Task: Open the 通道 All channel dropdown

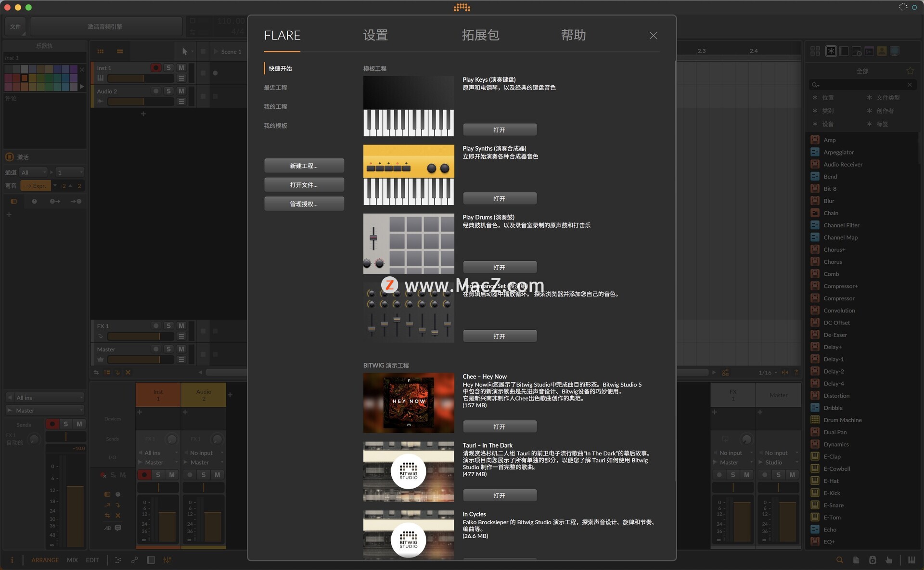Action: pyautogui.click(x=33, y=172)
